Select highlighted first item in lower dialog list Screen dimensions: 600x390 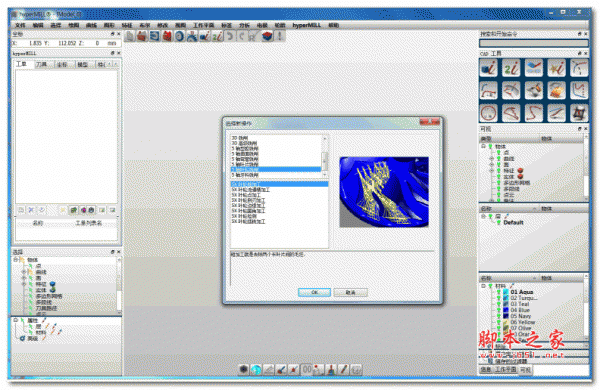[x=279, y=184]
